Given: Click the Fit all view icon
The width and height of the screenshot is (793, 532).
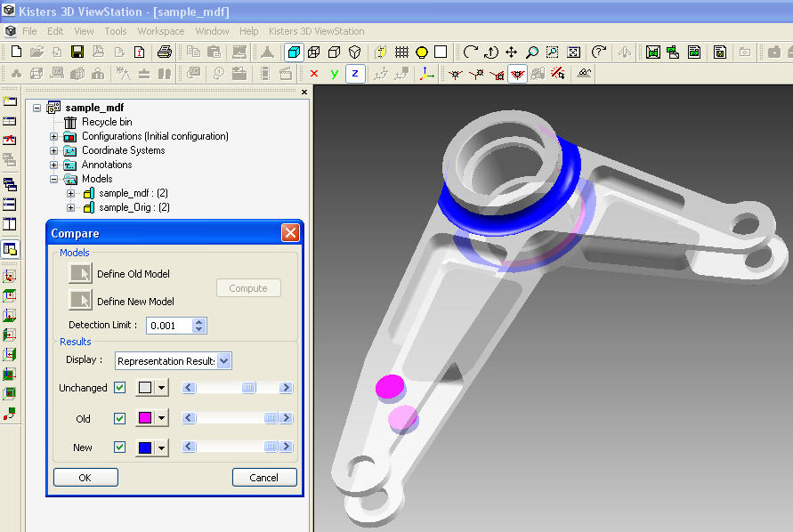Looking at the screenshot, I should click(x=573, y=52).
